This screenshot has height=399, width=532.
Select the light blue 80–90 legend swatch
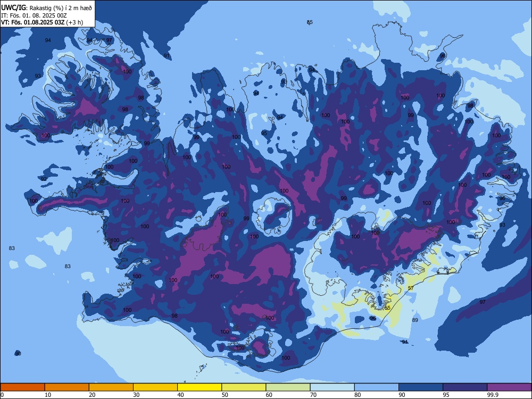point(377,387)
